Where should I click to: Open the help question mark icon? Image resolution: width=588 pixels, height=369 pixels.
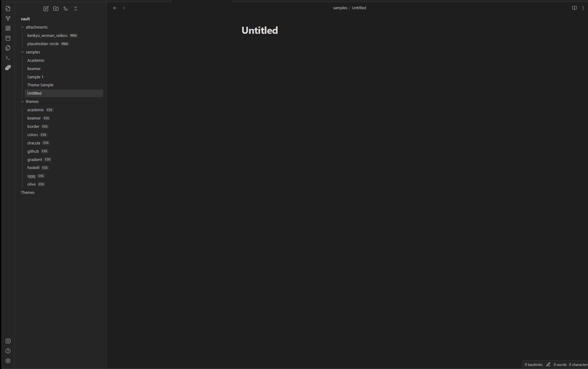pyautogui.click(x=8, y=351)
